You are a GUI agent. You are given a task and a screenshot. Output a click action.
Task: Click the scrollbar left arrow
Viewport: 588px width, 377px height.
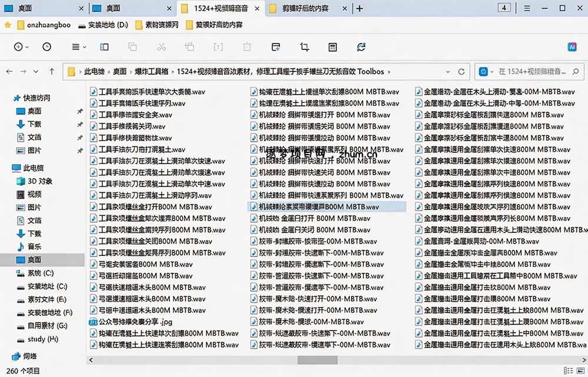click(x=91, y=360)
